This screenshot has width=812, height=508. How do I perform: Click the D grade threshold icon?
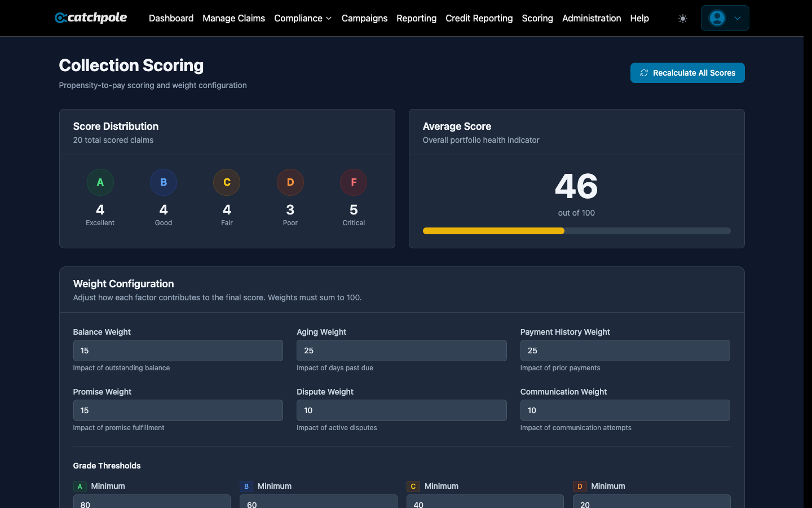coord(580,486)
